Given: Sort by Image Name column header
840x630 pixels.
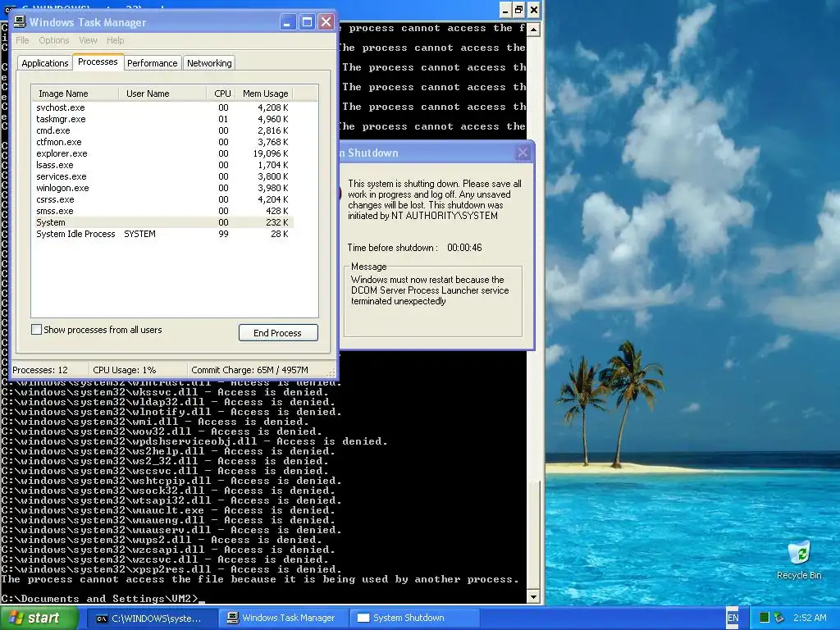Looking at the screenshot, I should pos(75,94).
